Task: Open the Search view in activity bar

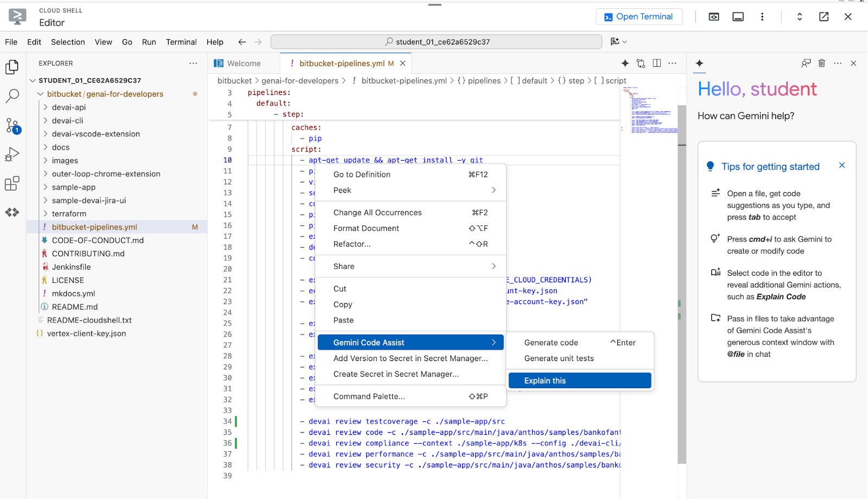Action: 12,96
